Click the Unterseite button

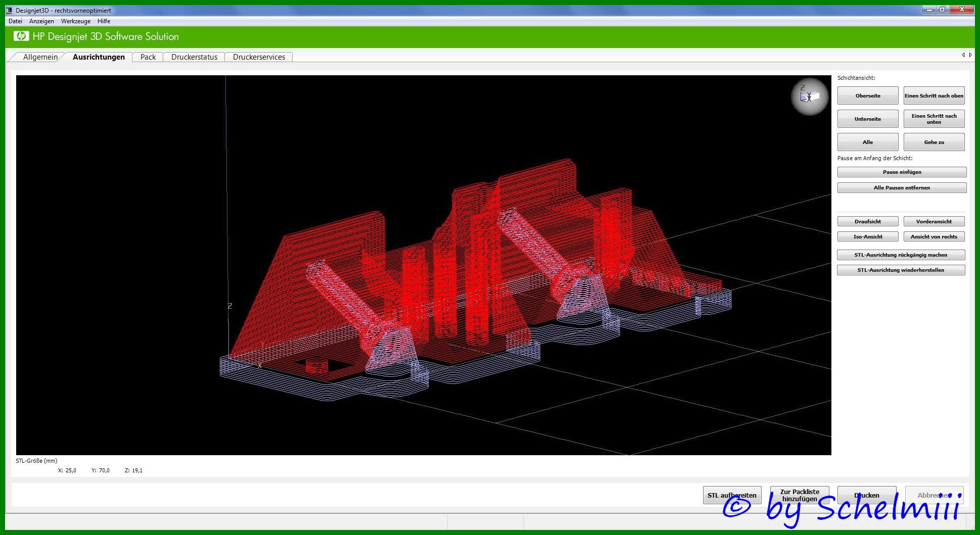point(868,119)
